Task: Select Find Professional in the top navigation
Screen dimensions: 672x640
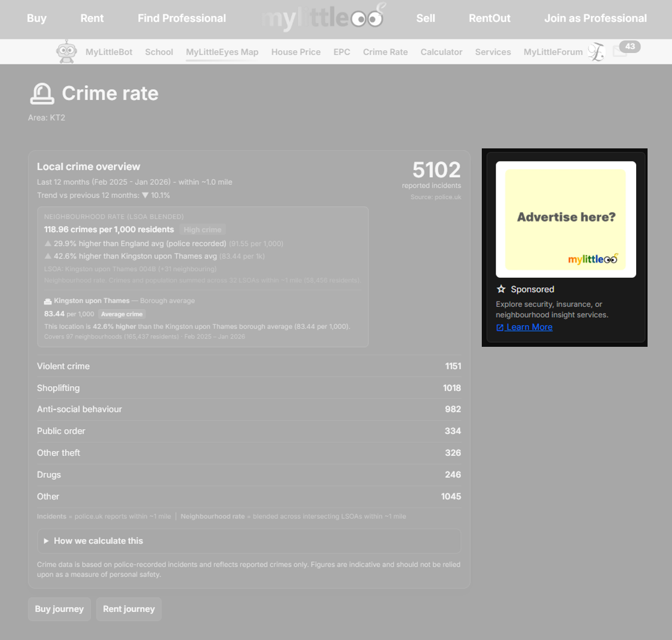Action: [181, 18]
